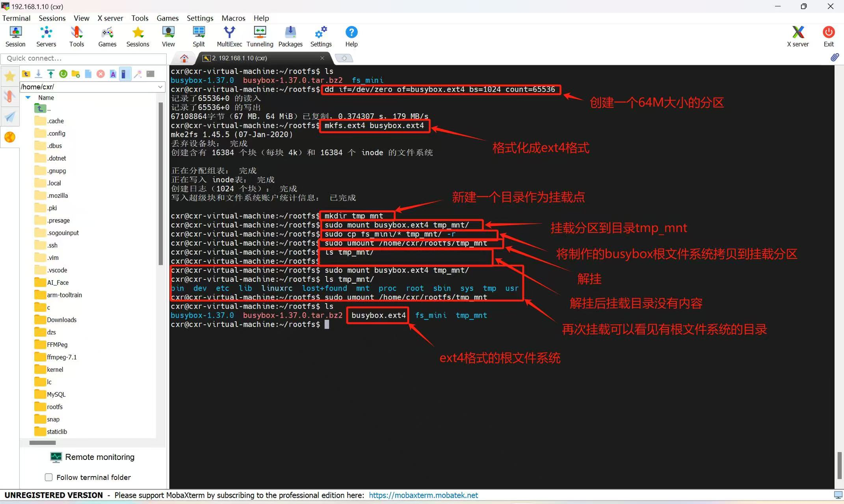Viewport: 844px width, 504px height.
Task: Open the Help documentation
Action: [x=351, y=36]
